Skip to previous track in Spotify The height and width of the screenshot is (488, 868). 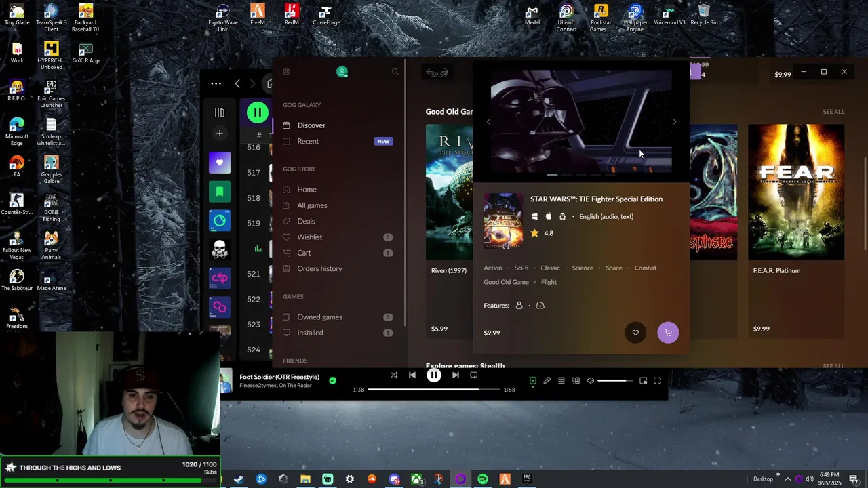pyautogui.click(x=412, y=375)
